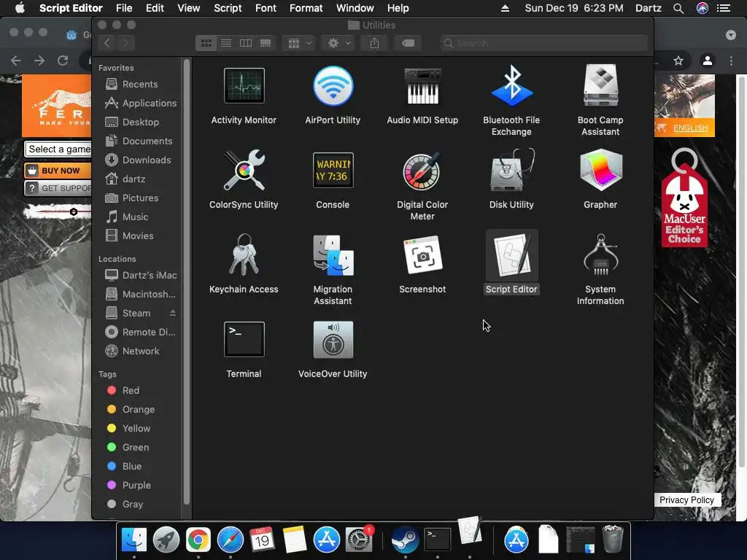
Task: Open Recents in Finder sidebar
Action: click(139, 85)
